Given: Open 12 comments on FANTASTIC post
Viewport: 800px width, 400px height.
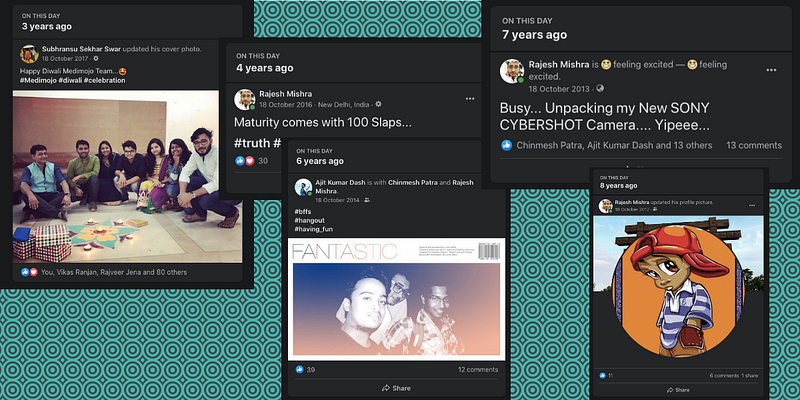Looking at the screenshot, I should point(478,369).
